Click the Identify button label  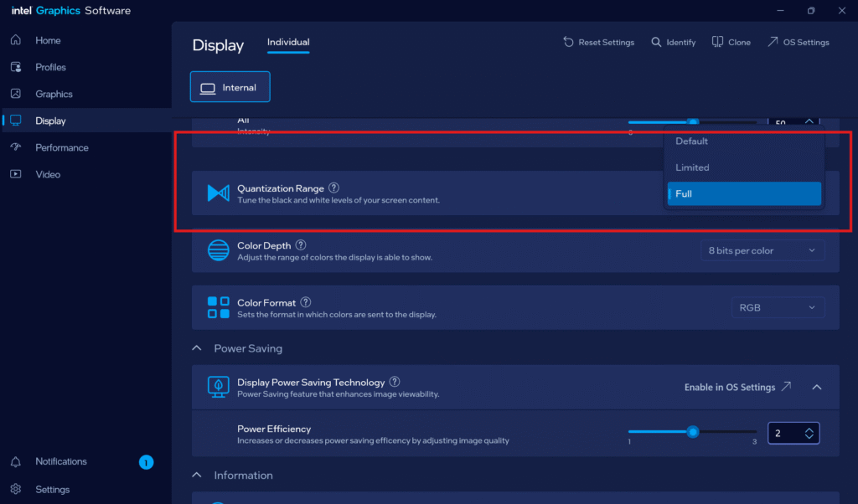[x=681, y=42]
